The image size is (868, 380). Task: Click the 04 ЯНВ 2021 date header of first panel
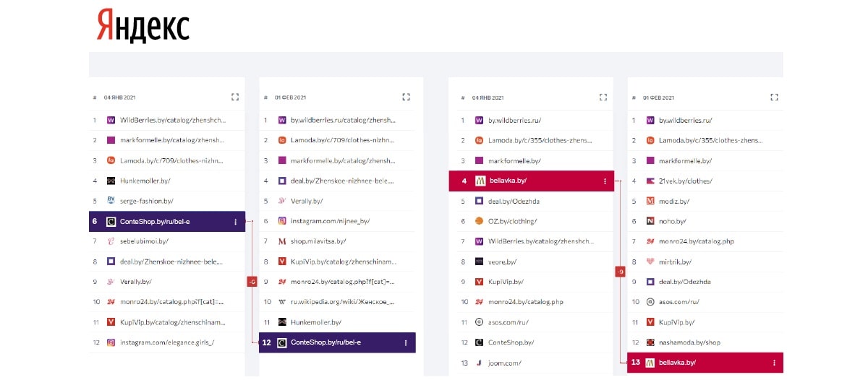[x=120, y=97]
